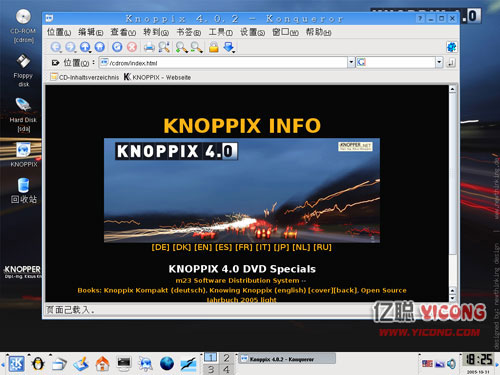Click the animated KDE gear icon
This screenshot has height=375, width=500.
click(x=451, y=47)
